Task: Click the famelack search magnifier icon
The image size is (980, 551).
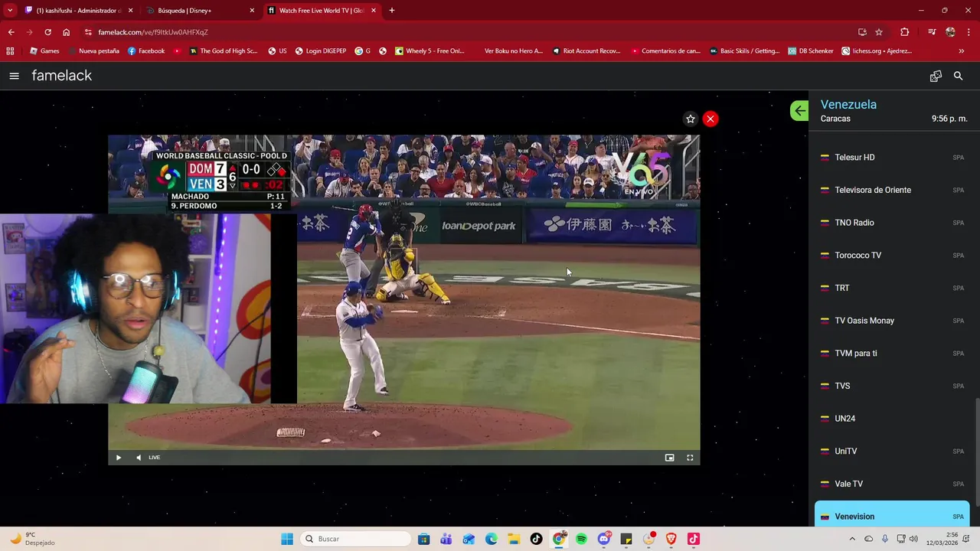Action: point(958,76)
